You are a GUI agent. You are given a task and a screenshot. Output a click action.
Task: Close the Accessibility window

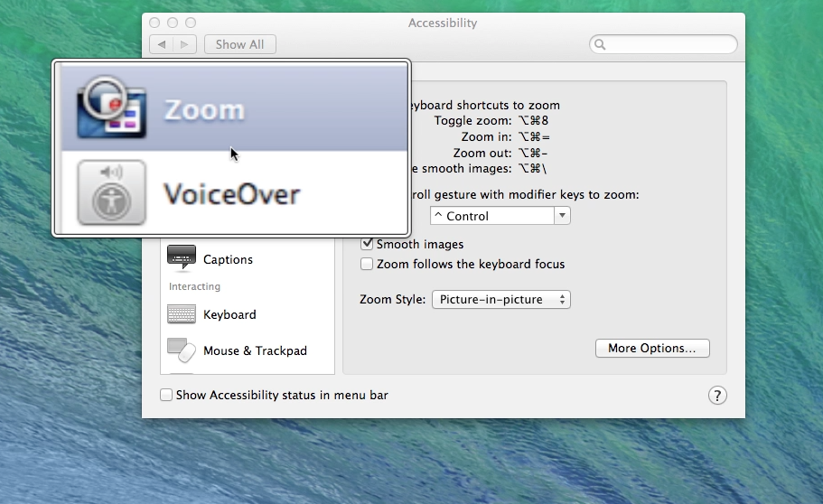(154, 23)
